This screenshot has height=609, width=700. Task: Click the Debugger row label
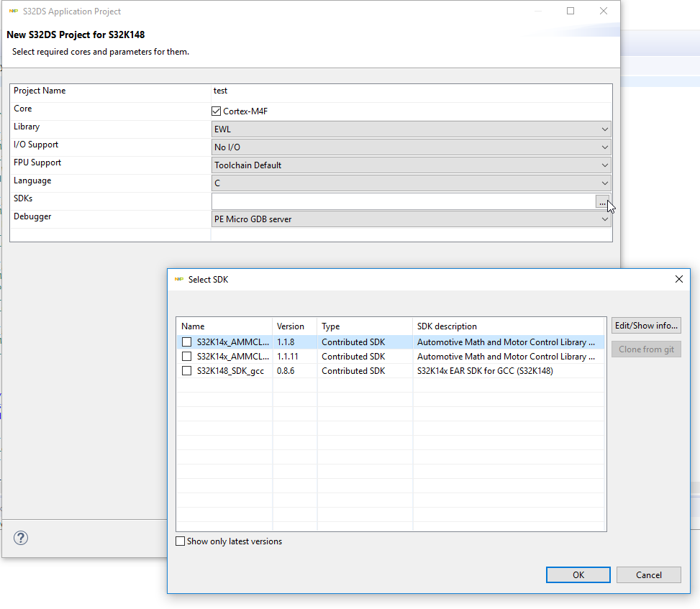click(x=32, y=216)
